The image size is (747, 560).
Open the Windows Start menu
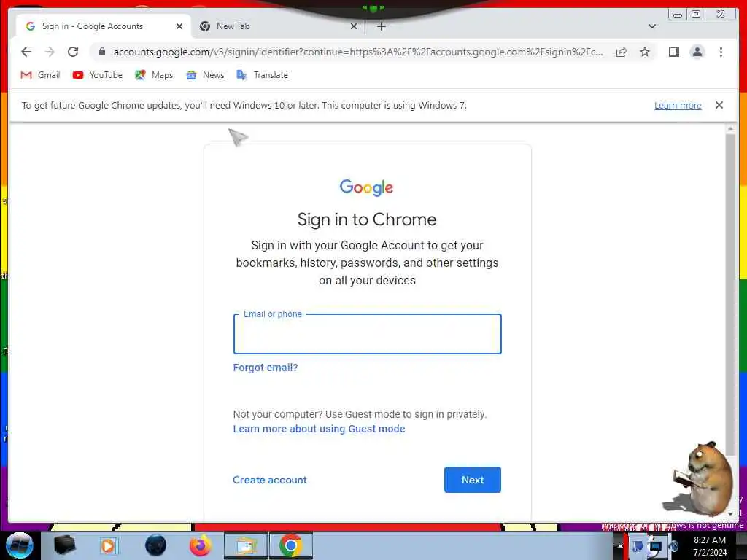click(x=20, y=545)
